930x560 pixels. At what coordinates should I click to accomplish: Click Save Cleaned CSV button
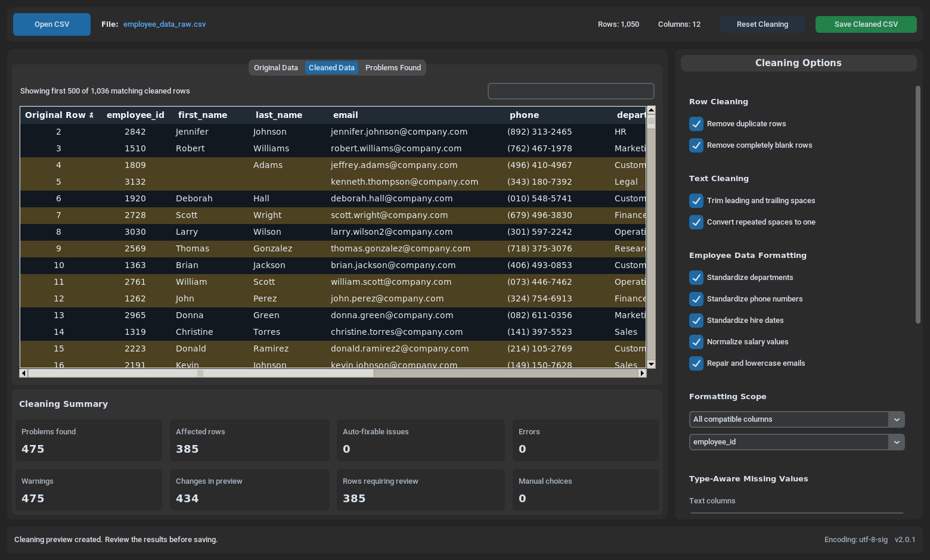[x=866, y=24]
